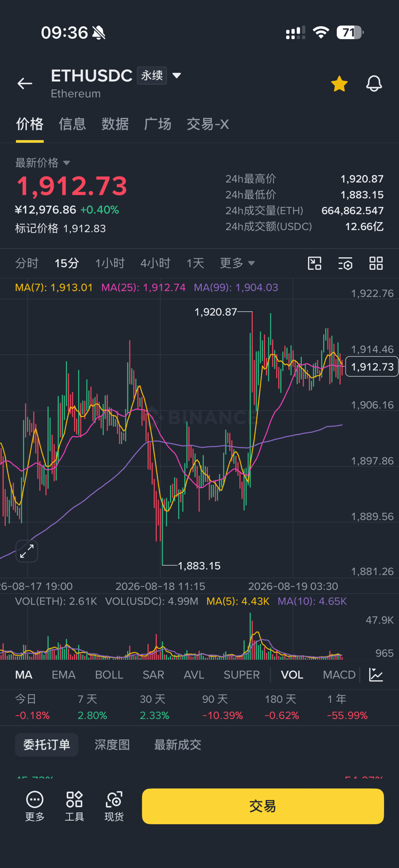This screenshot has width=399, height=868.
Task: Switch to the 信息 tab
Action: pyautogui.click(x=72, y=124)
